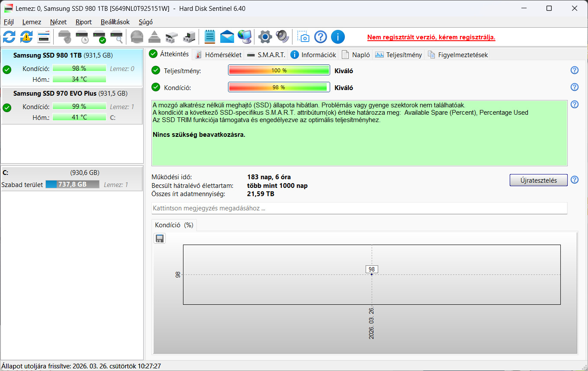The width and height of the screenshot is (588, 371).
Task: Click the blue information circle icon in the toolbar
Action: point(338,37)
